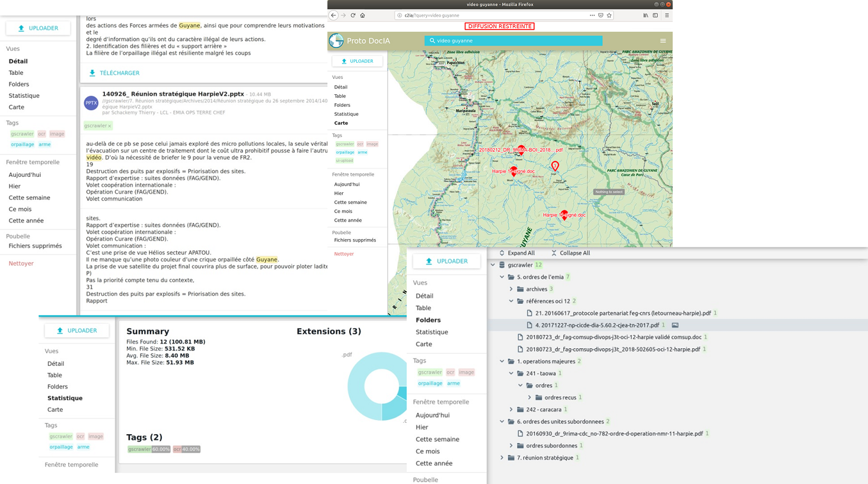Open image preview icon beside cjea-tn-2017.pdf
Screen dimensions: 868x484
tap(675, 325)
